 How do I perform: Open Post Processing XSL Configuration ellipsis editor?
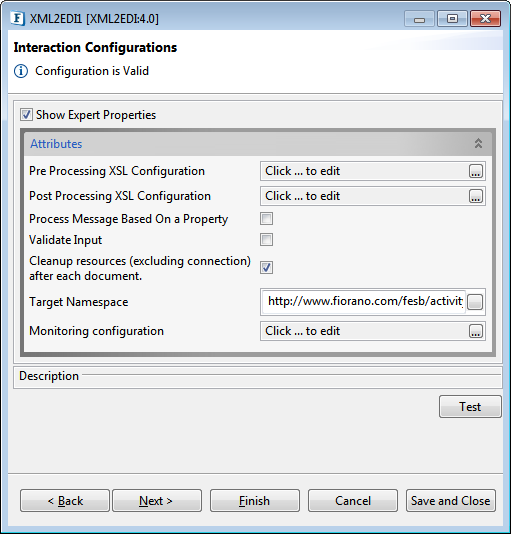coord(476,196)
